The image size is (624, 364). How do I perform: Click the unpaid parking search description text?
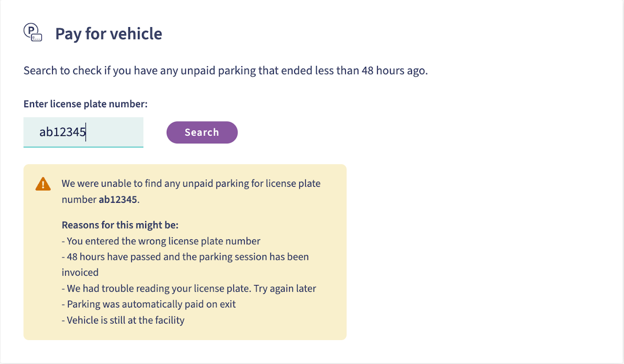(225, 71)
